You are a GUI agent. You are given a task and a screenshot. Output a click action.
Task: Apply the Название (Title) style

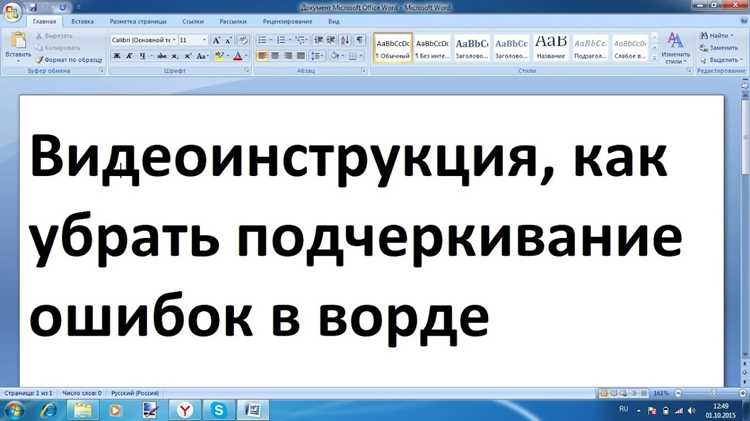click(551, 48)
